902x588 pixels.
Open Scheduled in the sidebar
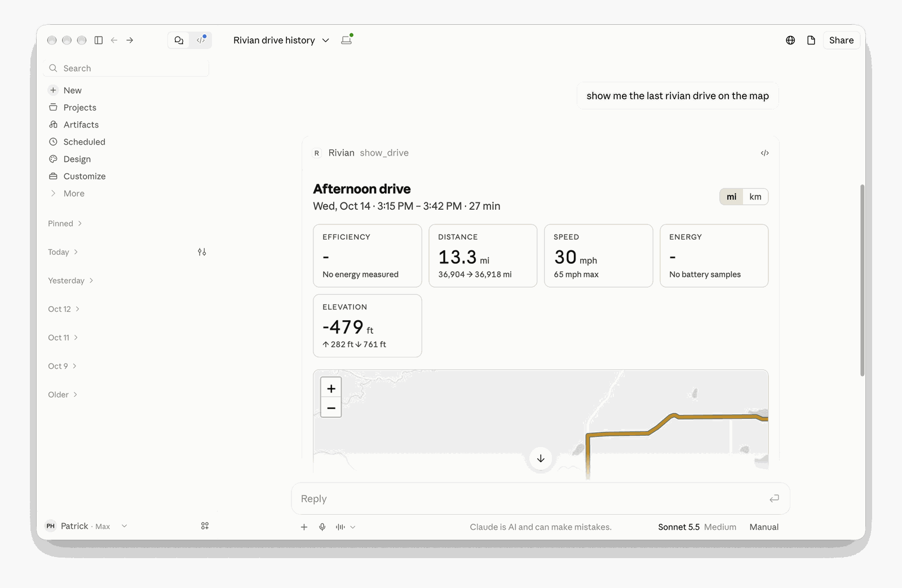pyautogui.click(x=77, y=142)
